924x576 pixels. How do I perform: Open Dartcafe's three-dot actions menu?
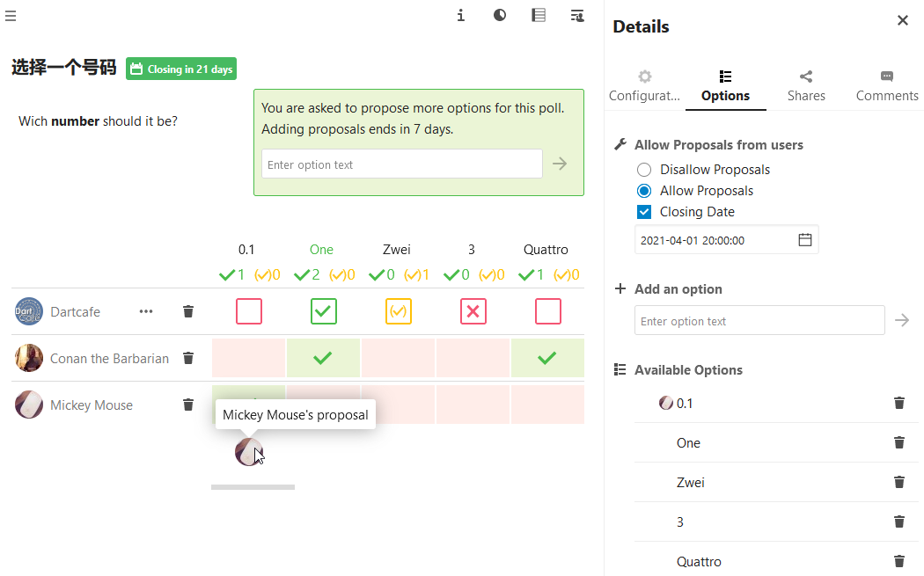point(146,311)
